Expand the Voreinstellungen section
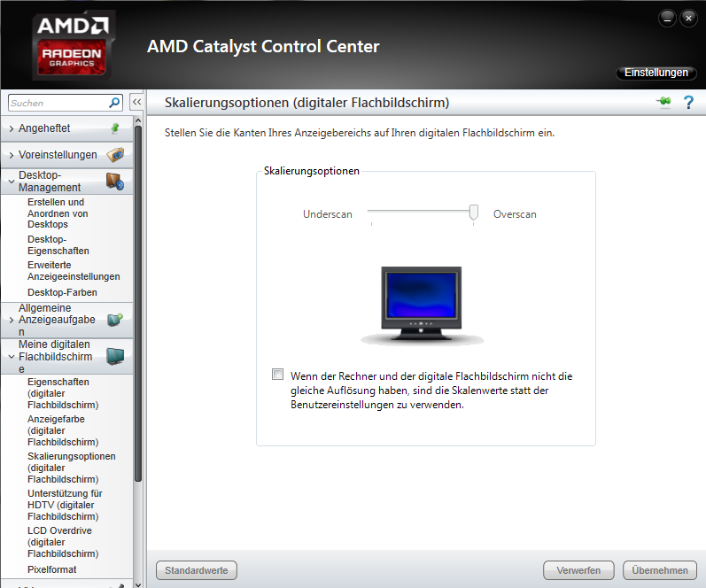The image size is (706, 588). [12, 155]
